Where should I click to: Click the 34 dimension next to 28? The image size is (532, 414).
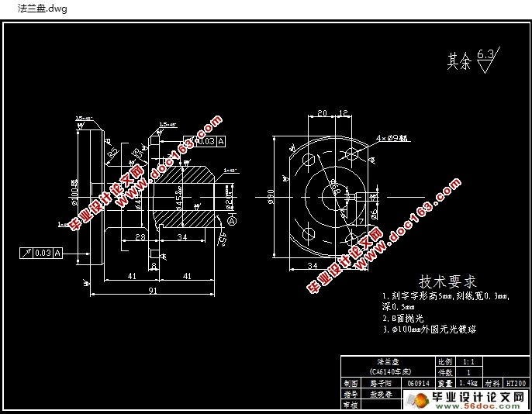click(182, 237)
